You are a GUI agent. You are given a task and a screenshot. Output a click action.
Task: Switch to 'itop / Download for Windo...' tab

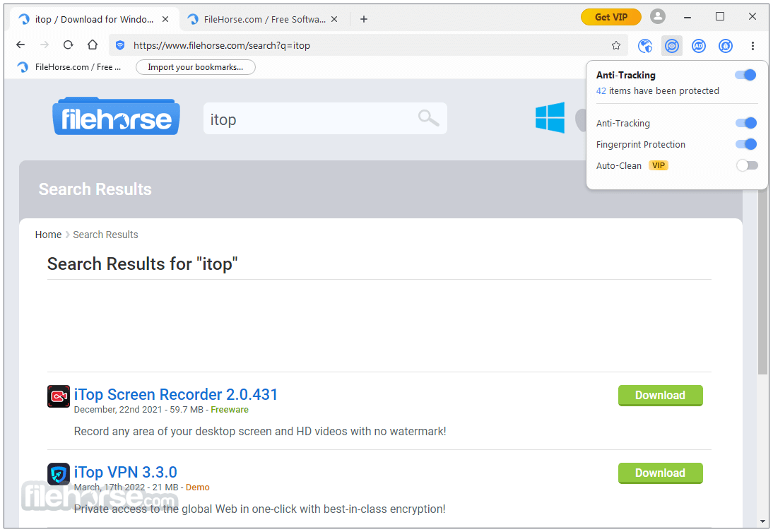[x=94, y=19]
